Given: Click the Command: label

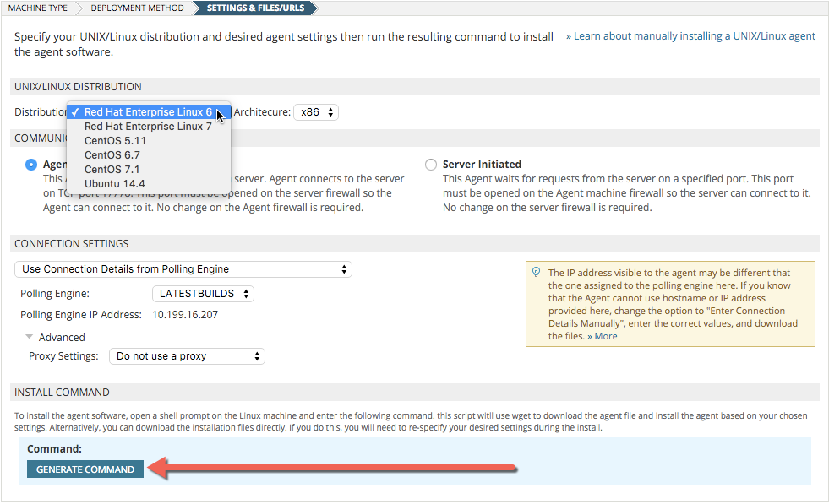Looking at the screenshot, I should click(54, 448).
